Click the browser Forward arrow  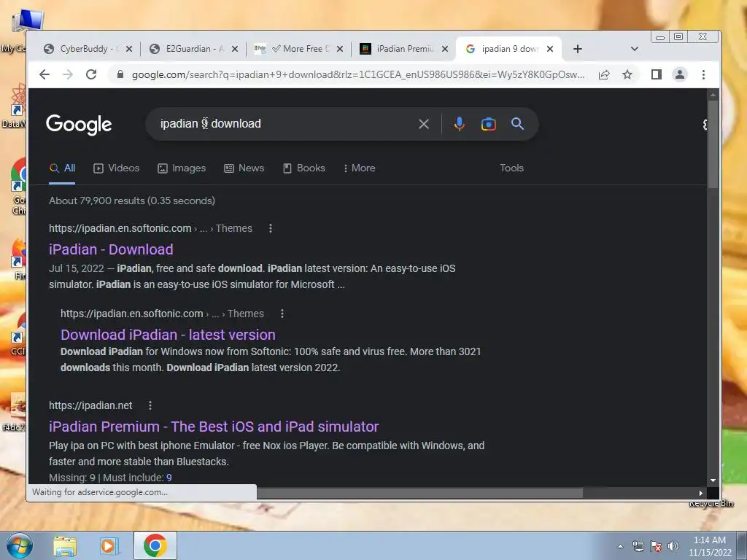pos(68,75)
